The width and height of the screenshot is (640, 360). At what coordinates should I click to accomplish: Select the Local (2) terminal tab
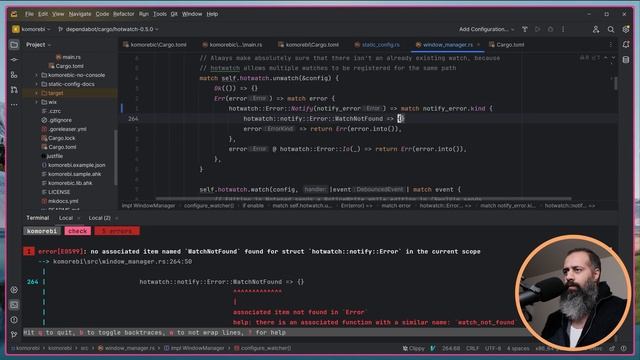click(99, 218)
